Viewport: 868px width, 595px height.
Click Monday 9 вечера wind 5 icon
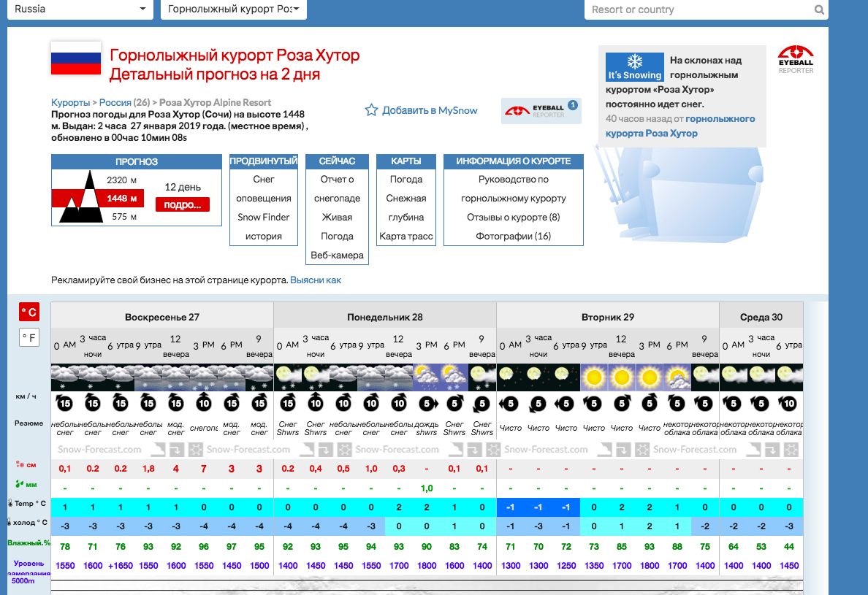(481, 404)
